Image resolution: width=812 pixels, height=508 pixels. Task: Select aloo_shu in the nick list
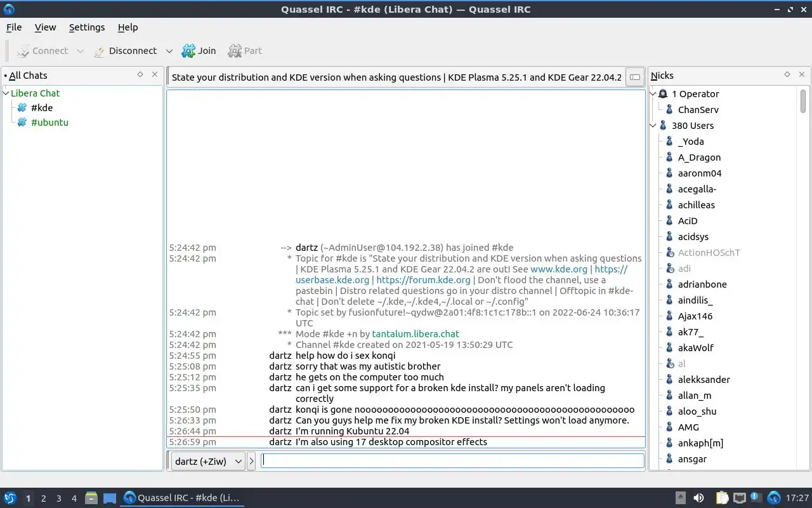697,411
